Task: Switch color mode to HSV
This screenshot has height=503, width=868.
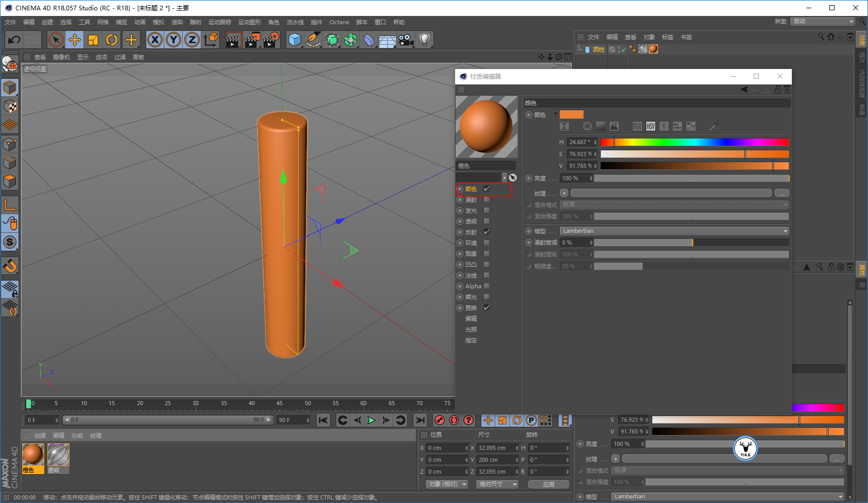Action: [651, 126]
